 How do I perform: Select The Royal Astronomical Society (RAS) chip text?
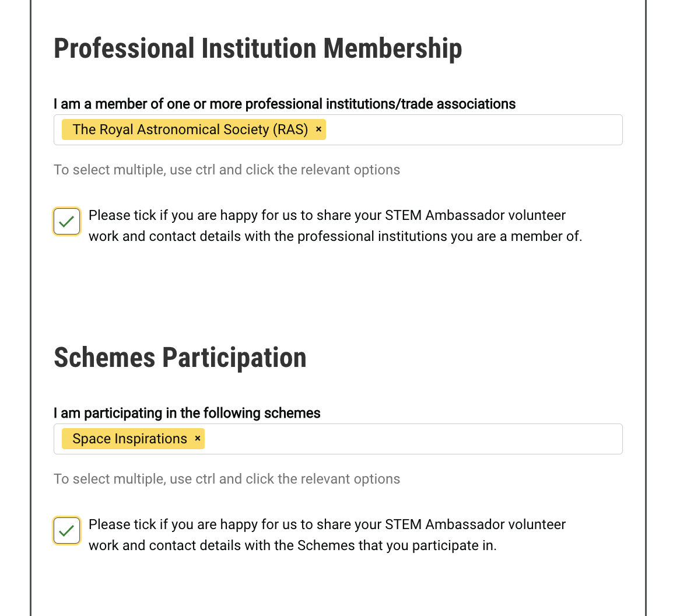pyautogui.click(x=190, y=129)
